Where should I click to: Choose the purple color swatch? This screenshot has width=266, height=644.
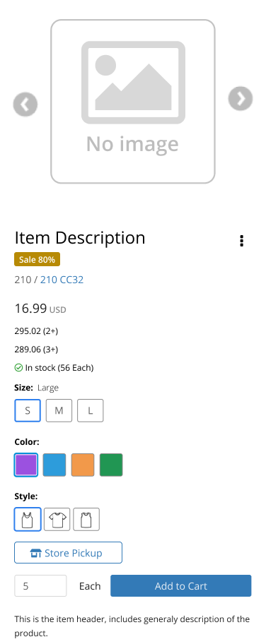pyautogui.click(x=26, y=465)
